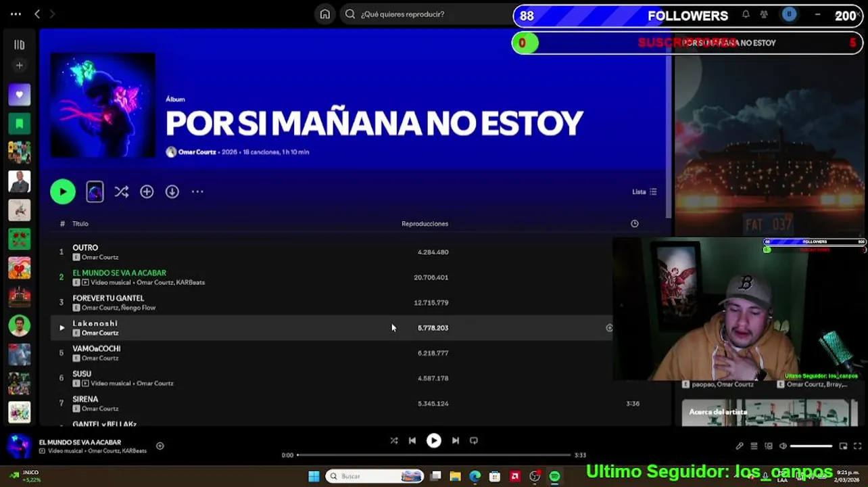This screenshot has width=868, height=487.
Task: Click the duration clock column header
Action: [634, 224]
